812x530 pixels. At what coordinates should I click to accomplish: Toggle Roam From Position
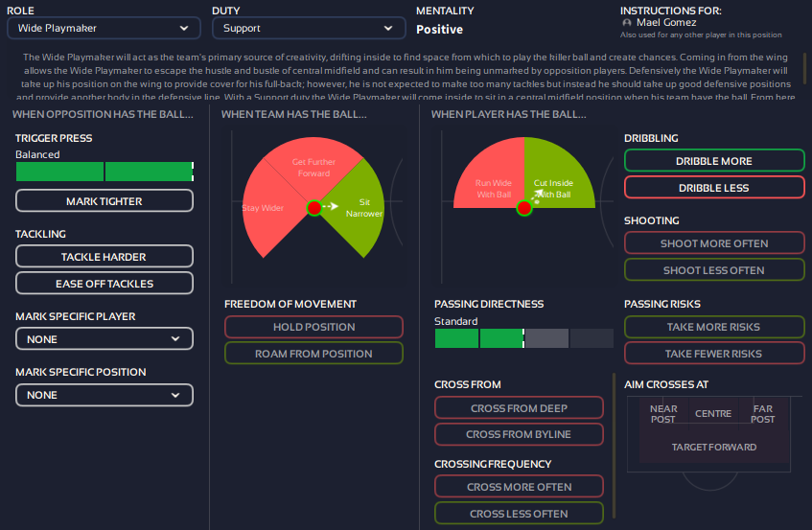click(313, 354)
